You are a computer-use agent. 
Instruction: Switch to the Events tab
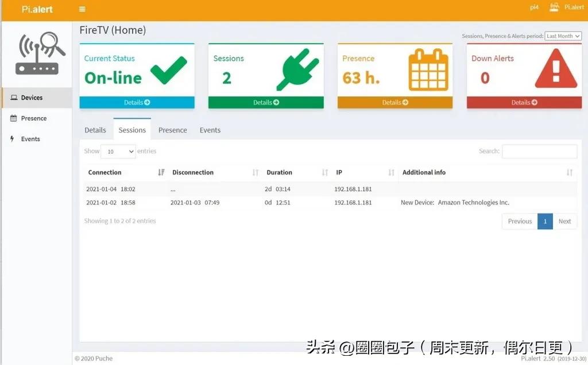click(x=210, y=130)
